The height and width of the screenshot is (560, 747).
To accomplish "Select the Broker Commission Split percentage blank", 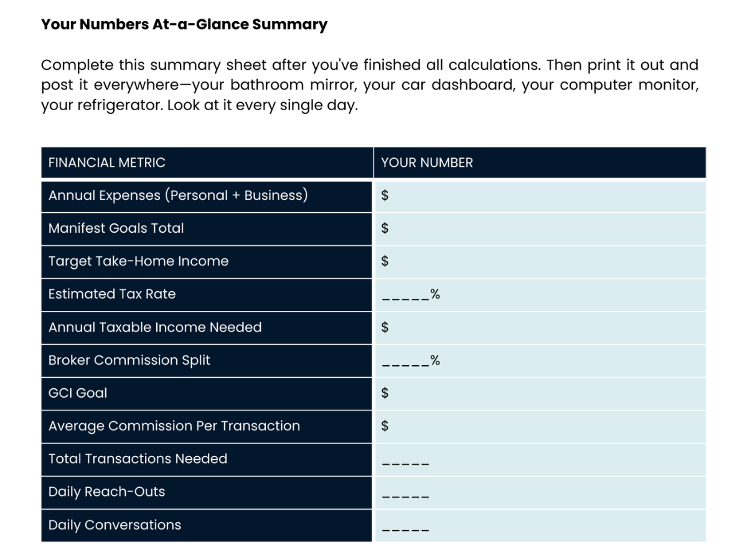I will [x=406, y=361].
